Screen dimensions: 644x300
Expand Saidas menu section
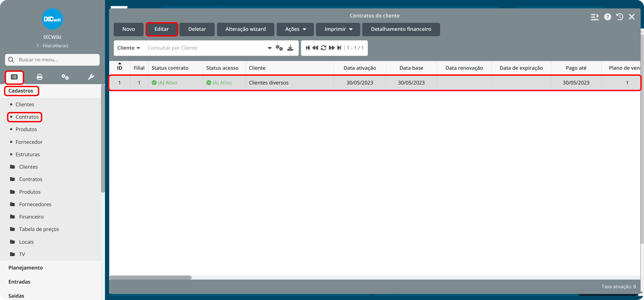tap(16, 296)
